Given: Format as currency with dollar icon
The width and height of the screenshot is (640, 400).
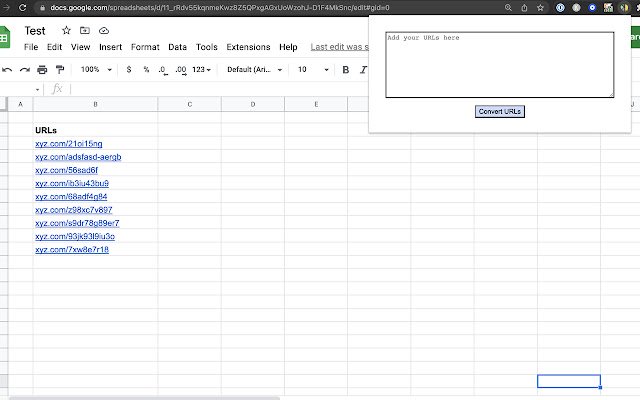Looking at the screenshot, I should pyautogui.click(x=129, y=69).
